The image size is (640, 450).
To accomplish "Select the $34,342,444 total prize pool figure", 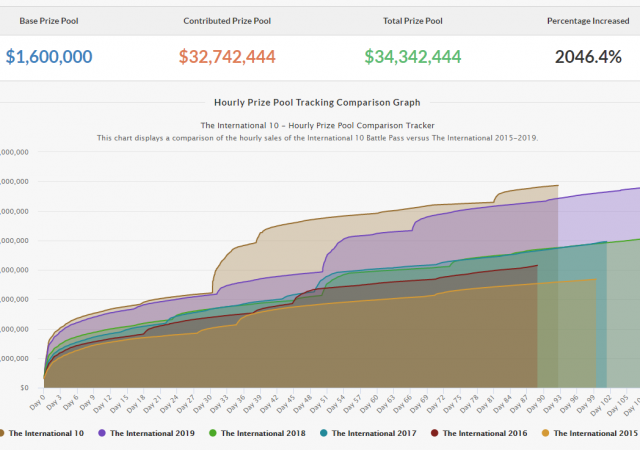I will pos(413,57).
